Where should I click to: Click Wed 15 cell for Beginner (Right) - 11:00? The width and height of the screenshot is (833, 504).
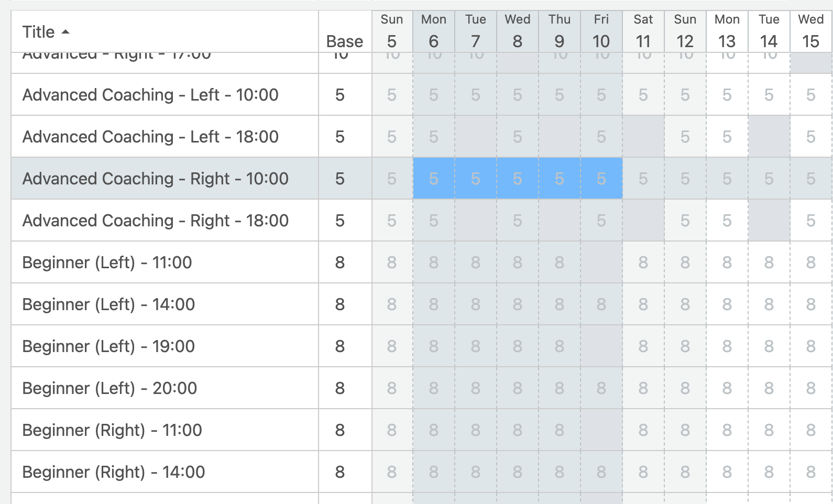pyautogui.click(x=811, y=430)
